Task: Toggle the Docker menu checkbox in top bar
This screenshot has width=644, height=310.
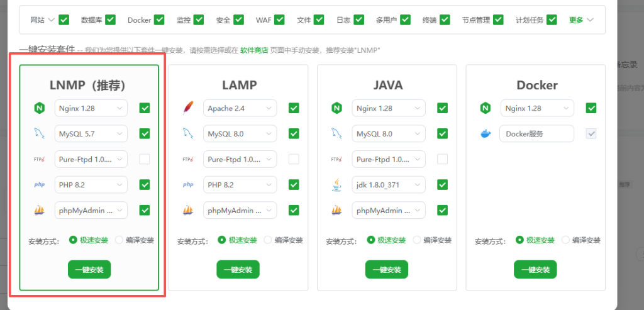Action: tap(159, 19)
